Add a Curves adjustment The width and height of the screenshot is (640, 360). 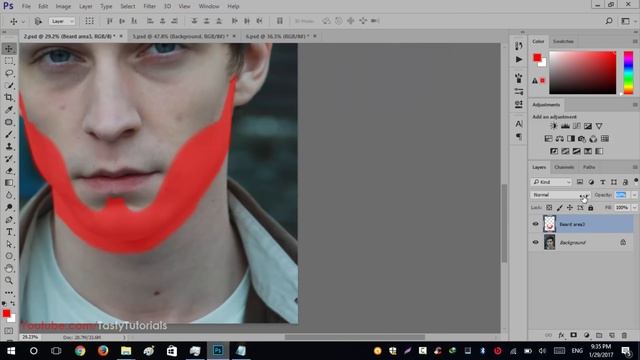576,126
